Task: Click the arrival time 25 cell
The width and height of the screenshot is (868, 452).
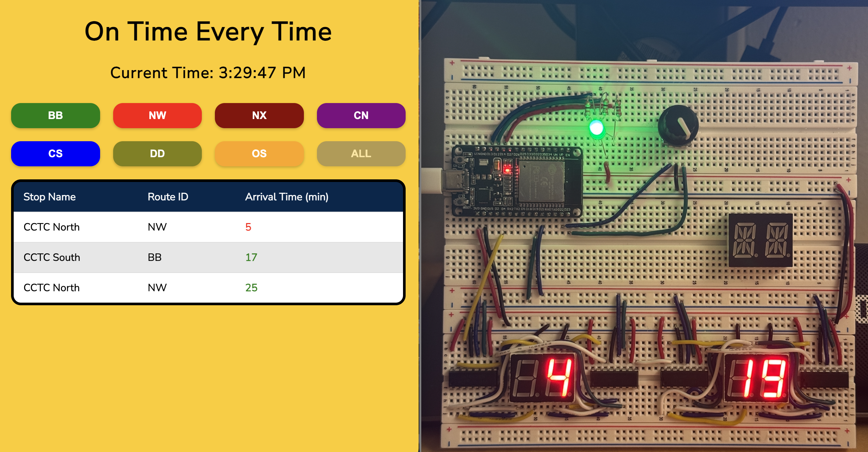Action: click(x=251, y=288)
